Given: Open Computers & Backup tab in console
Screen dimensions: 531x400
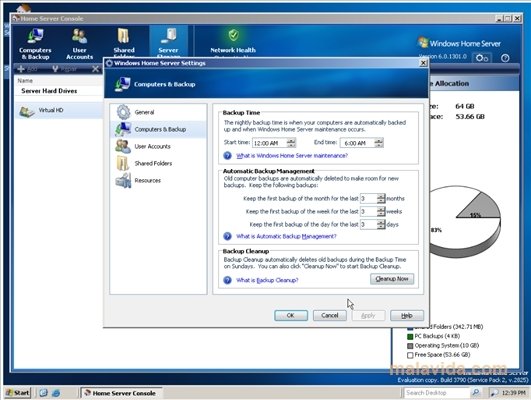Looking at the screenshot, I should coord(35,44).
